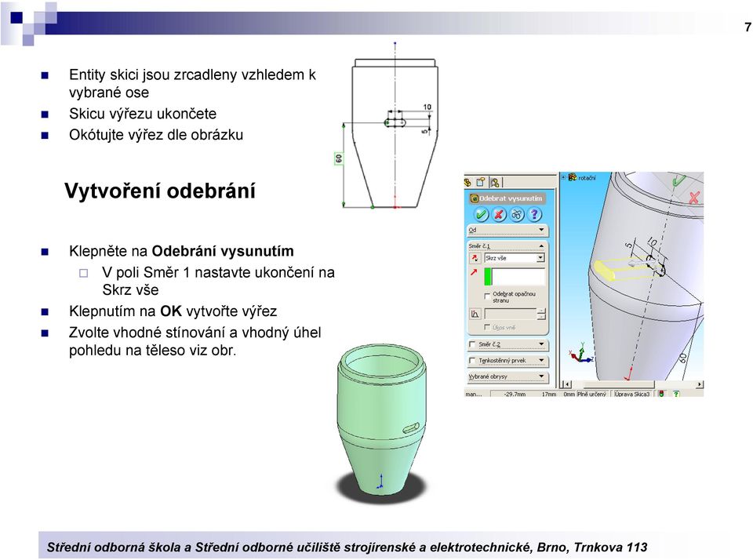This screenshot has height=560, width=753.
Task: Enable the Směr č.2 checkbox
Action: point(472,344)
